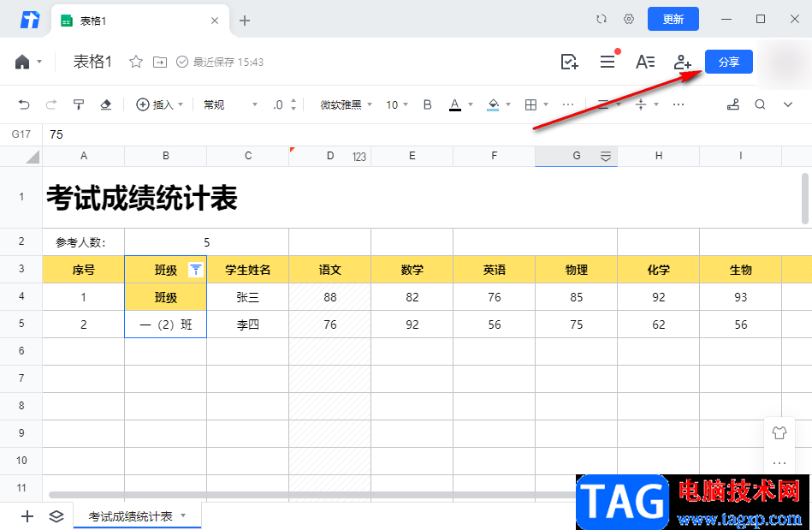Open the vertical alignment icon
Viewport: 812px width, 530px height.
pyautogui.click(x=641, y=104)
